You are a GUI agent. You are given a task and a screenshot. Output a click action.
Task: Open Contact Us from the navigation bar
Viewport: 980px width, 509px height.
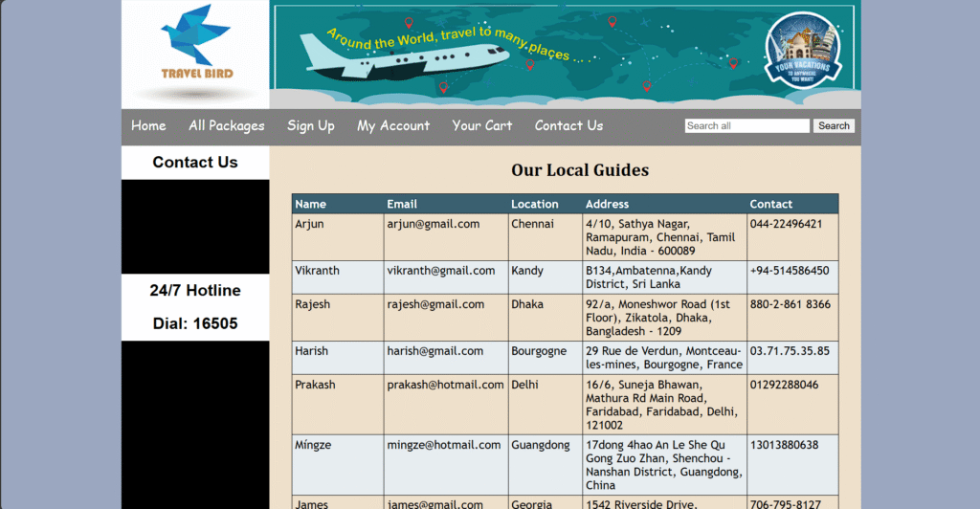[568, 125]
